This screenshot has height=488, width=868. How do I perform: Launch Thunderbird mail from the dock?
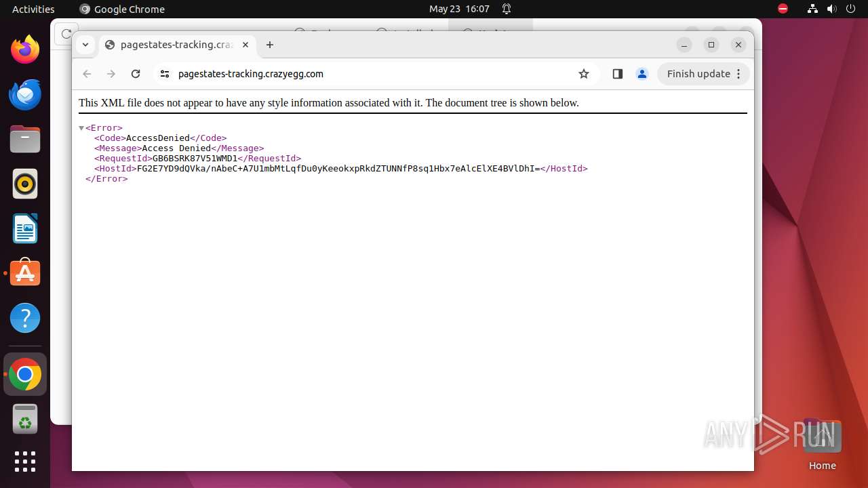click(25, 94)
